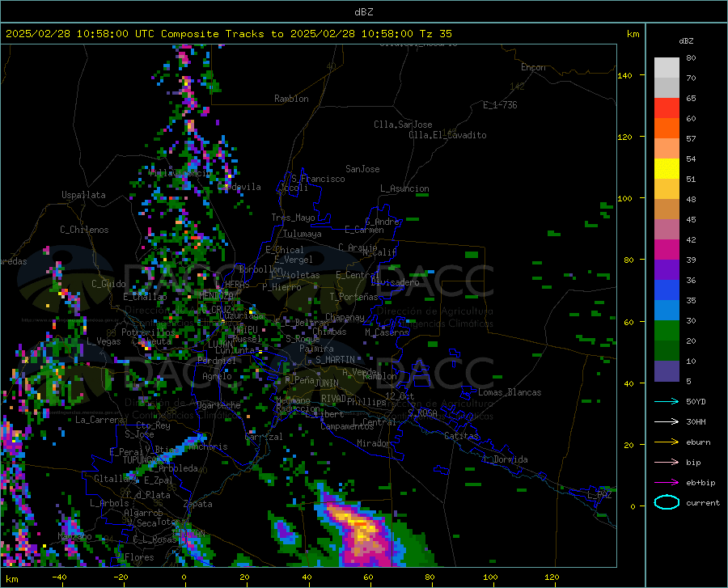Click the 120 tick on bottom axis
Image resolution: width=728 pixels, height=588 pixels.
[552, 577]
